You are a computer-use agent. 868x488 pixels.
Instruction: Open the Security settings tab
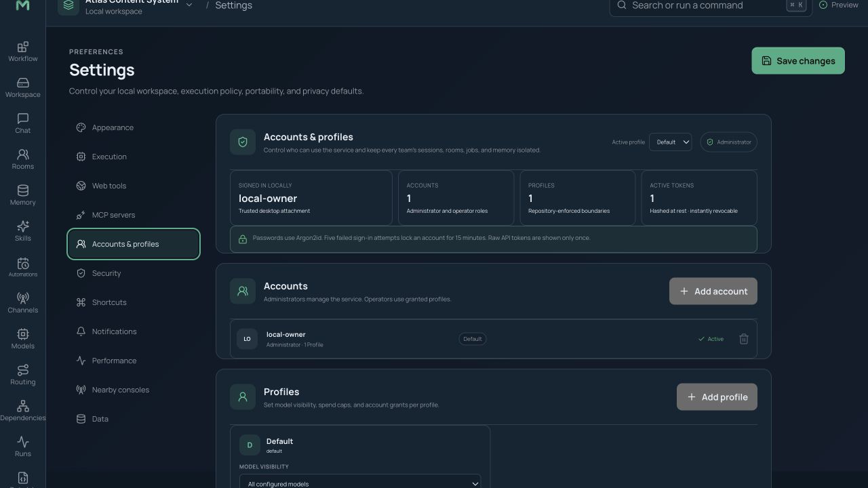[134, 273]
